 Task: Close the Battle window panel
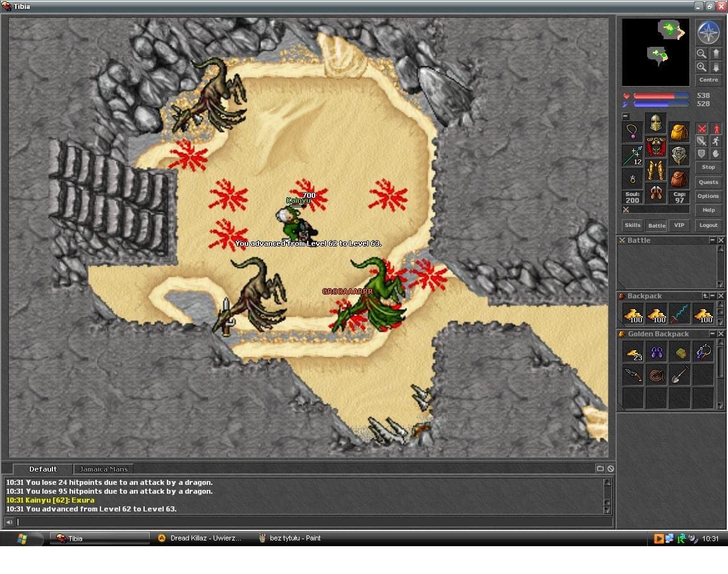pyautogui.click(x=720, y=240)
